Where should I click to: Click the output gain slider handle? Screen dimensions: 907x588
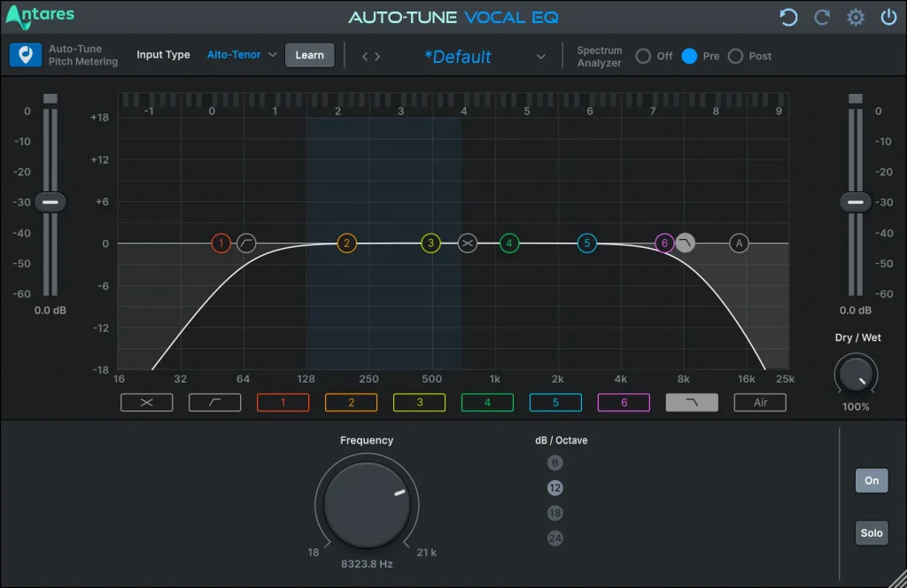point(855,201)
